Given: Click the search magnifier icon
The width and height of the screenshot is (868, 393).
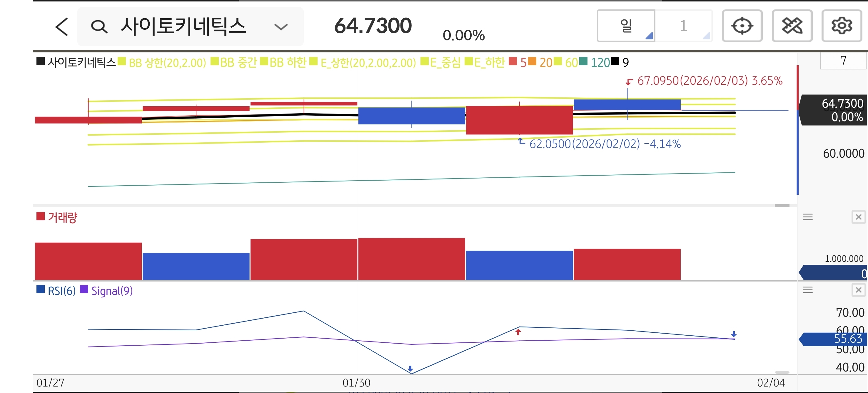Looking at the screenshot, I should tap(99, 27).
